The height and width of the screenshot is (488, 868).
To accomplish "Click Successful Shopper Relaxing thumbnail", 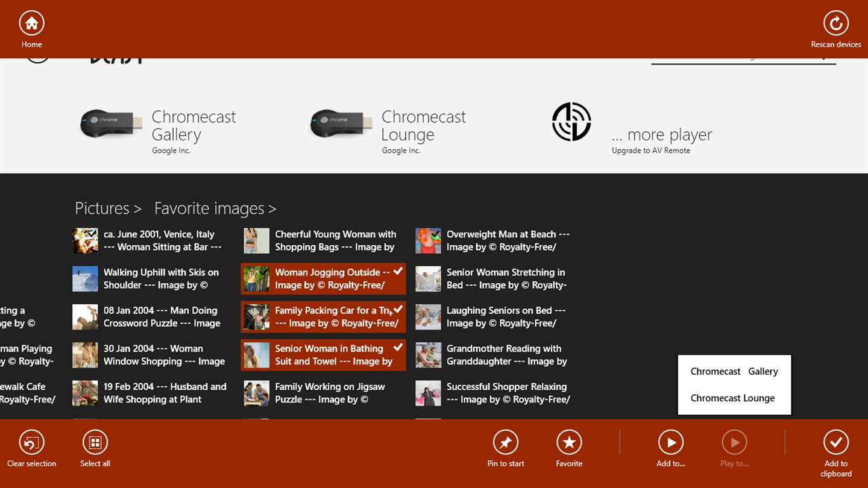I will coord(428,393).
